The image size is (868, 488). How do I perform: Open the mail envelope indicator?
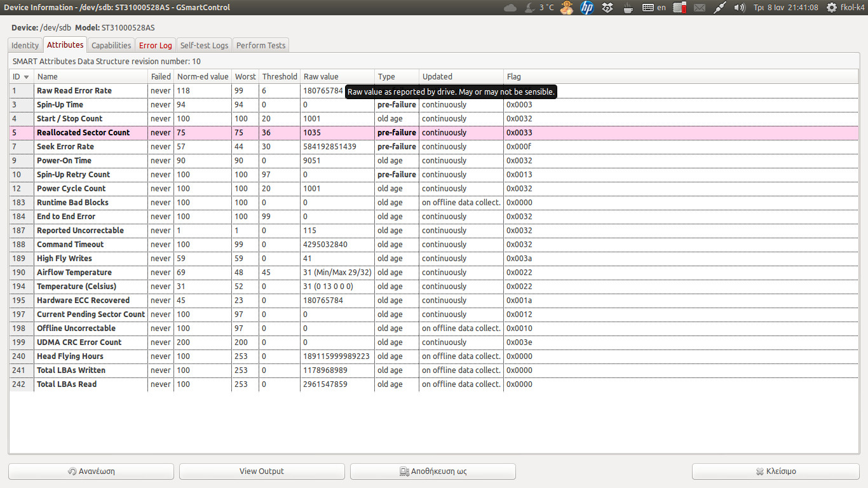pyautogui.click(x=700, y=8)
